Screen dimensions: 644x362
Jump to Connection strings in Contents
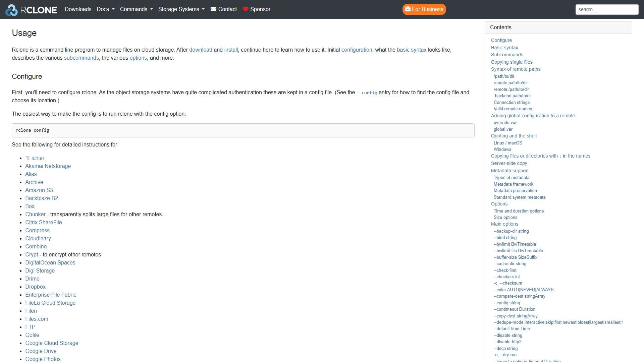(x=512, y=102)
